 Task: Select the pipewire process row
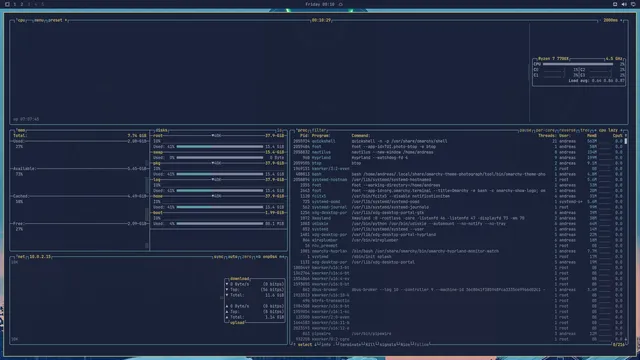[x=458, y=334]
